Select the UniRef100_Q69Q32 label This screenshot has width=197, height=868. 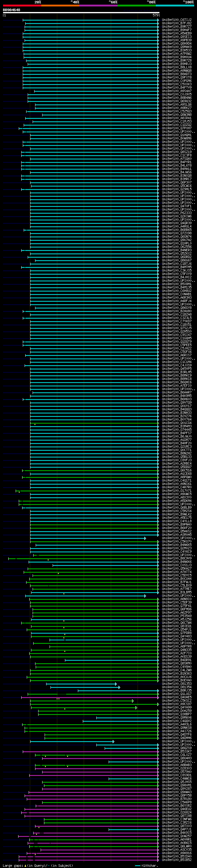[177, 101]
